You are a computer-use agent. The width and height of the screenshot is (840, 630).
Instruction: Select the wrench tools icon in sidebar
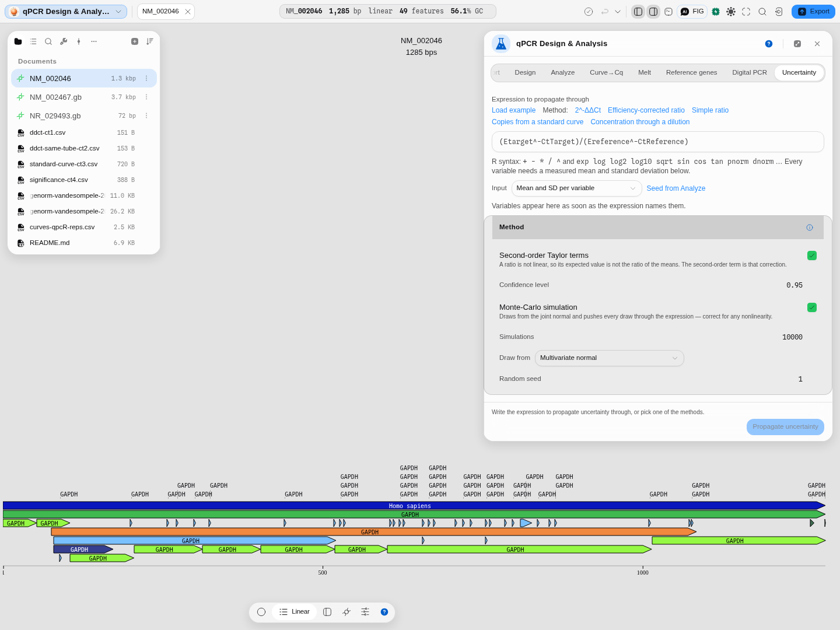click(x=64, y=41)
